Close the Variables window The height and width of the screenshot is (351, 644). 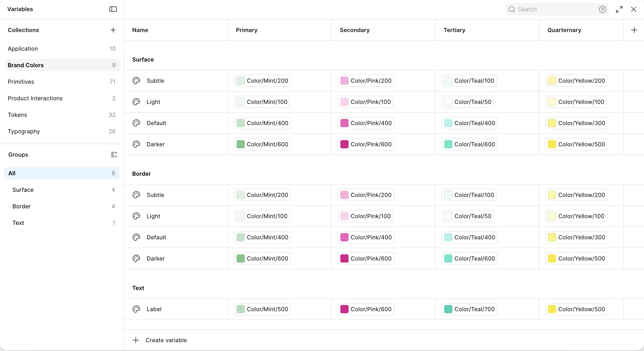coord(634,9)
